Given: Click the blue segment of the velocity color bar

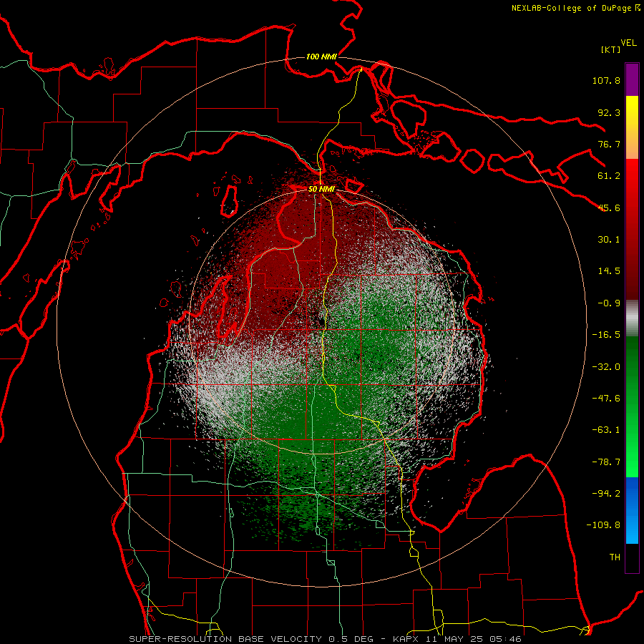Looking at the screenshot, I should [x=632, y=510].
